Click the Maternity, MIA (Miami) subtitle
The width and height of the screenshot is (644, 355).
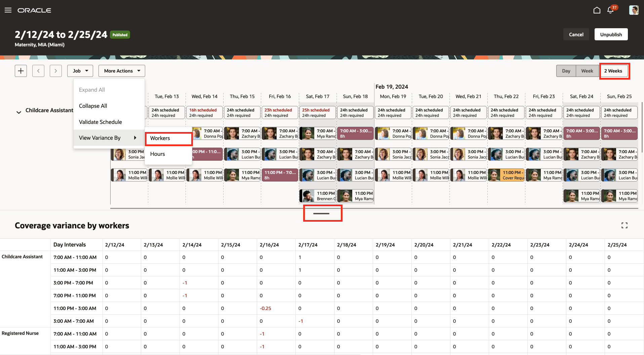(x=40, y=45)
